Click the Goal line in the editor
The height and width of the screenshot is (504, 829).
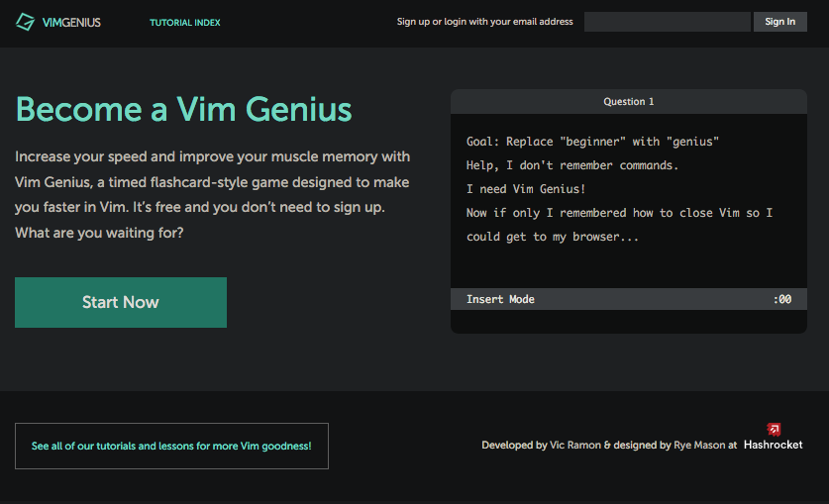[x=592, y=142]
